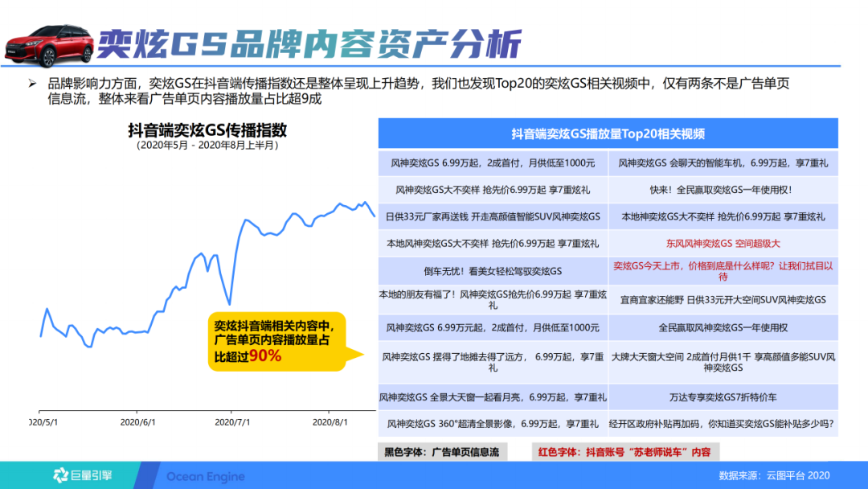This screenshot has height=489, width=868.
Task: Click the chart subtitle (2020年5月 - 2020年8月上半月)
Action: pyautogui.click(x=207, y=145)
